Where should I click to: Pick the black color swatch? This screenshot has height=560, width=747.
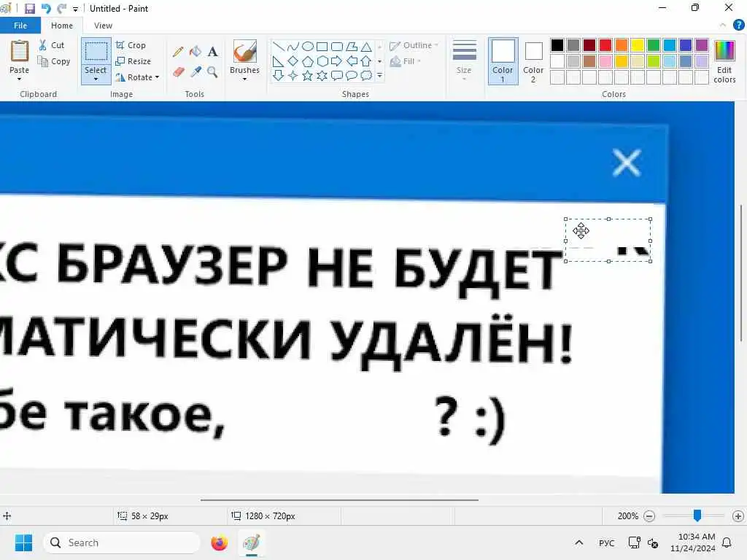click(557, 45)
